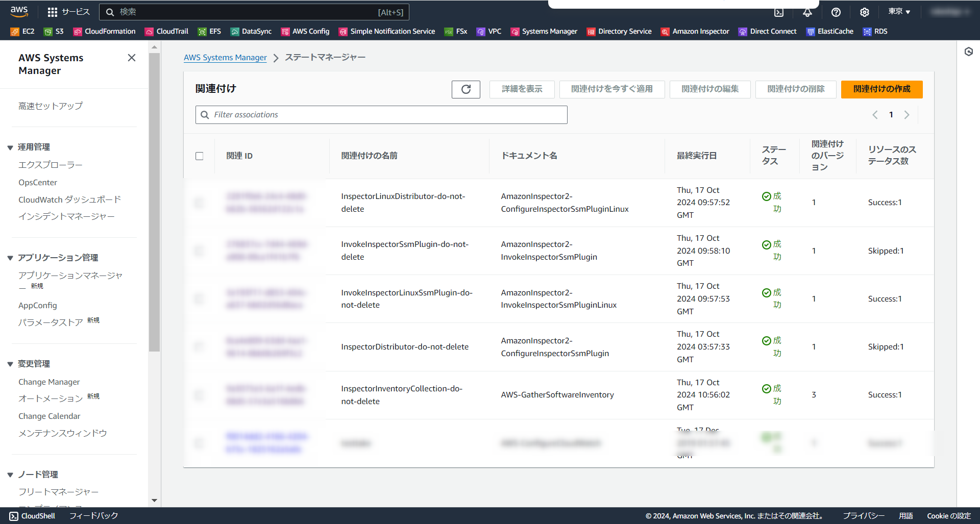Open the サービス grid menu icon
The image size is (980, 524).
tap(52, 12)
